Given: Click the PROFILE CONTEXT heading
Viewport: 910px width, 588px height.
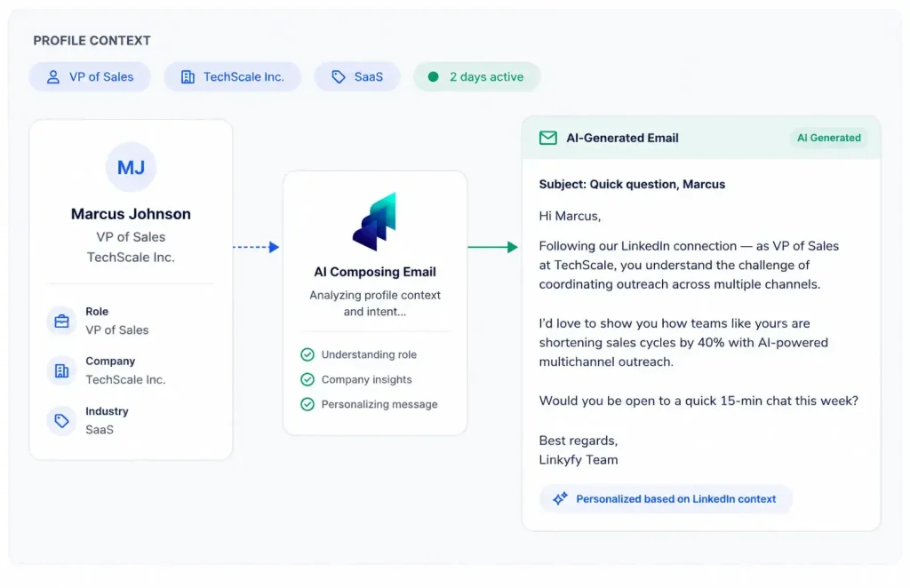Looking at the screenshot, I should tap(92, 41).
